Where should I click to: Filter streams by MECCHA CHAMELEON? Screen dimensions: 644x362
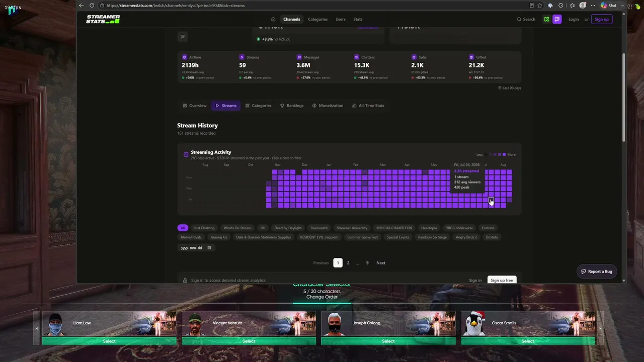tap(394, 228)
